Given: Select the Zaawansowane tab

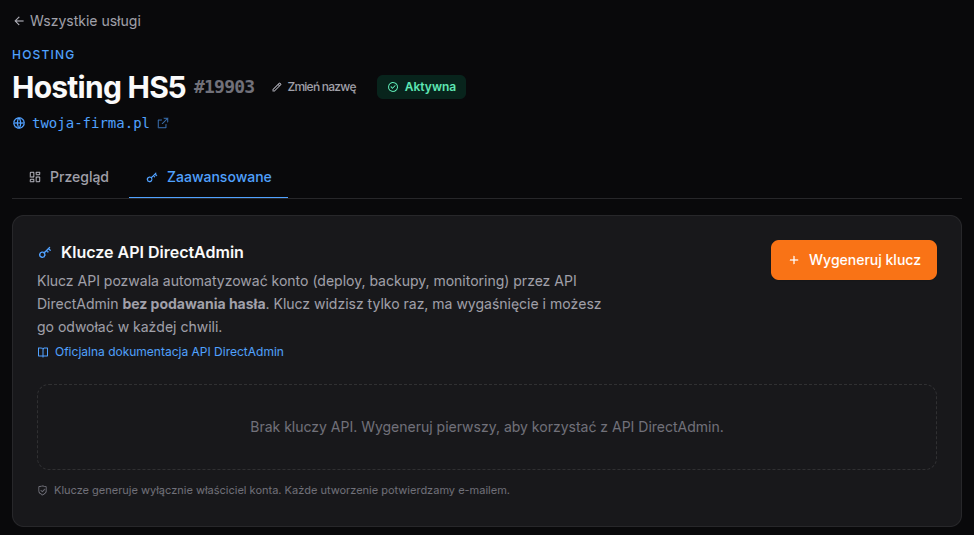Looking at the screenshot, I should point(208,177).
